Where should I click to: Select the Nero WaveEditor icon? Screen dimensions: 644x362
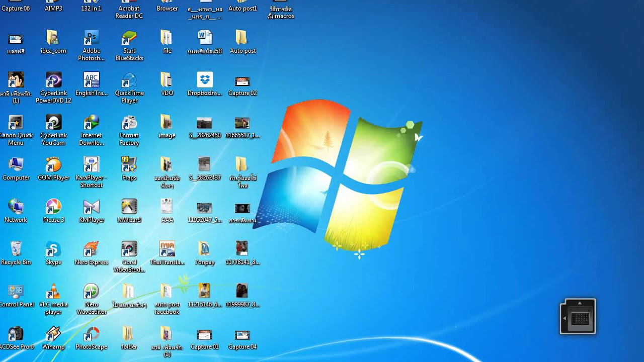point(91,292)
